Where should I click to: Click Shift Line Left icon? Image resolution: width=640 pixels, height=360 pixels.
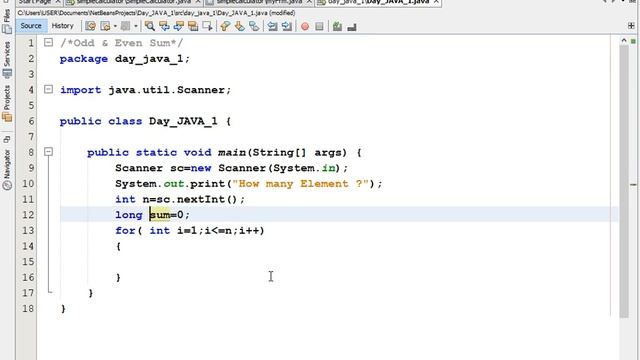point(272,26)
